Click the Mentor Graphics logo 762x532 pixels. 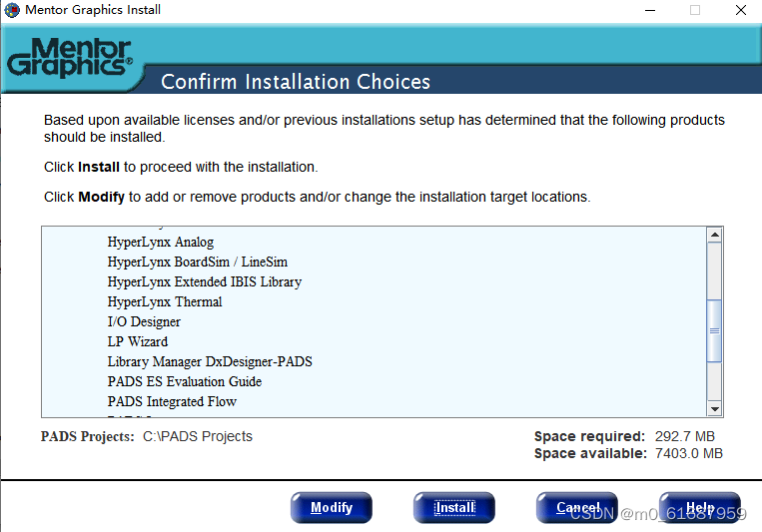(70, 58)
